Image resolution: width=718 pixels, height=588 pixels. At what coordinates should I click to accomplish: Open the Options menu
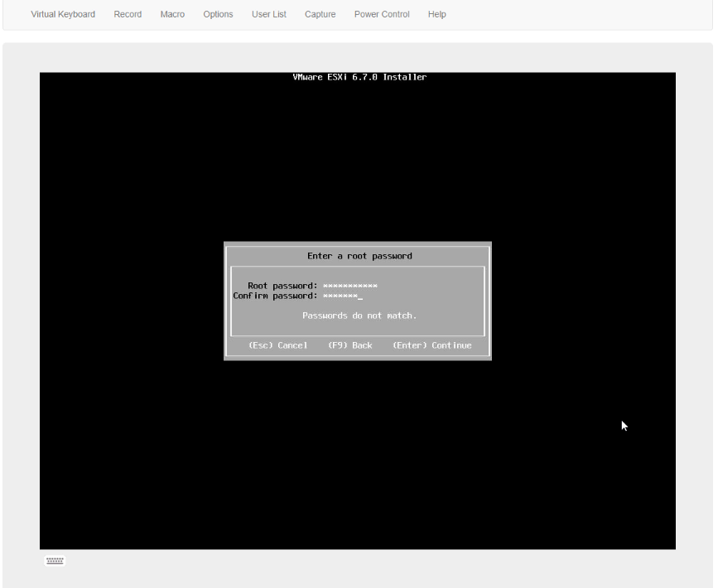point(218,14)
